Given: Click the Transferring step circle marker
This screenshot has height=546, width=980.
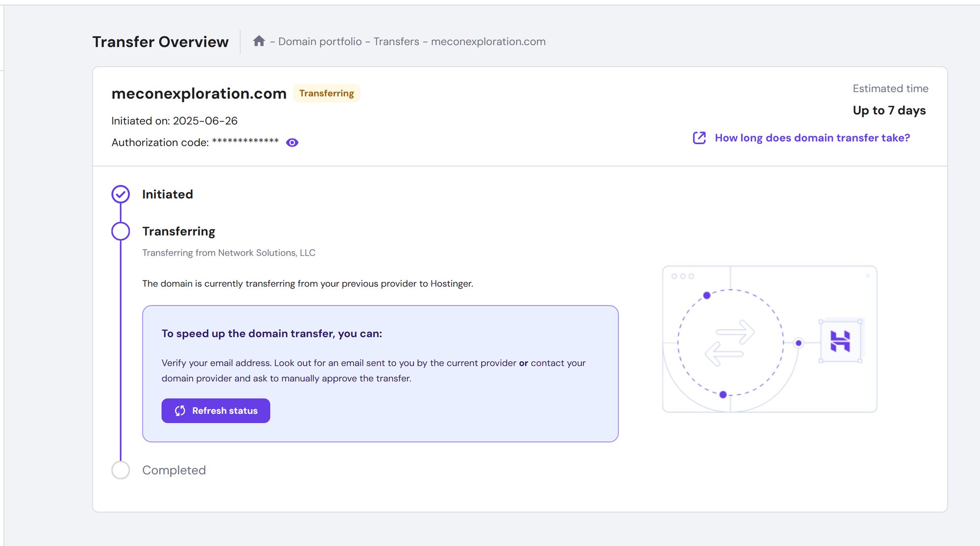Looking at the screenshot, I should pos(121,231).
